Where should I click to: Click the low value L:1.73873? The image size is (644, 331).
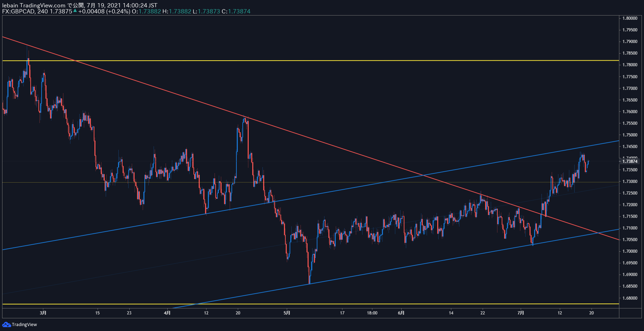(206, 11)
